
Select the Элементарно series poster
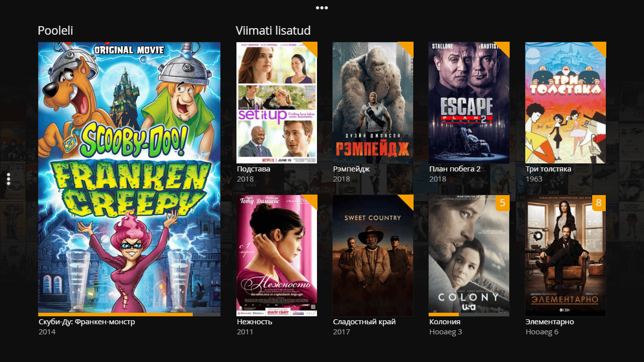[566, 255]
